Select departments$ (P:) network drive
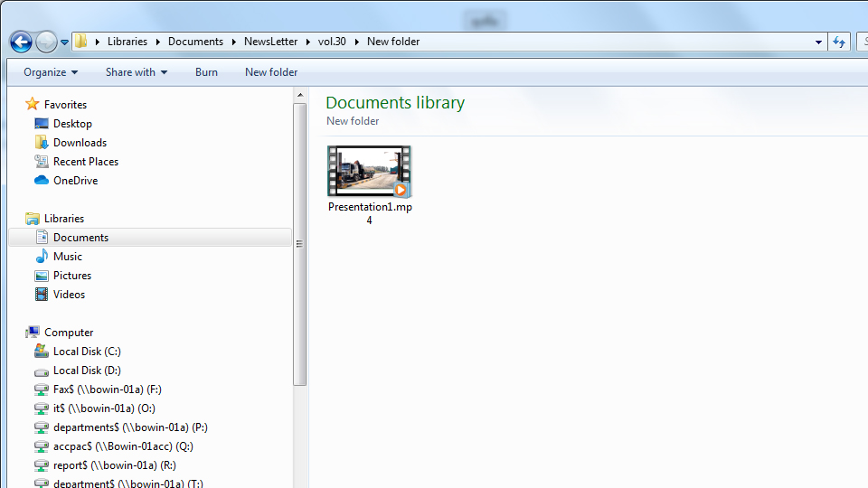The image size is (868, 488). pos(129,427)
